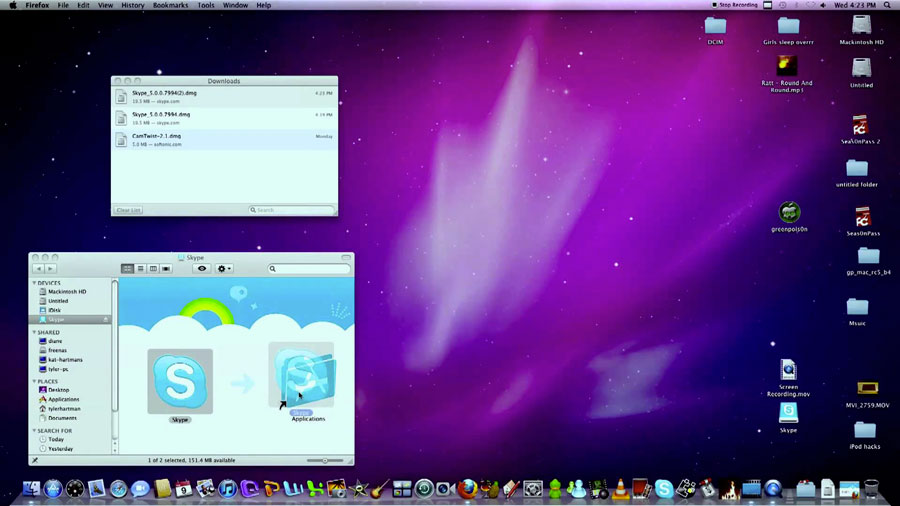
Task: Collapse the SEARCH FOR sidebar section
Action: point(34,431)
